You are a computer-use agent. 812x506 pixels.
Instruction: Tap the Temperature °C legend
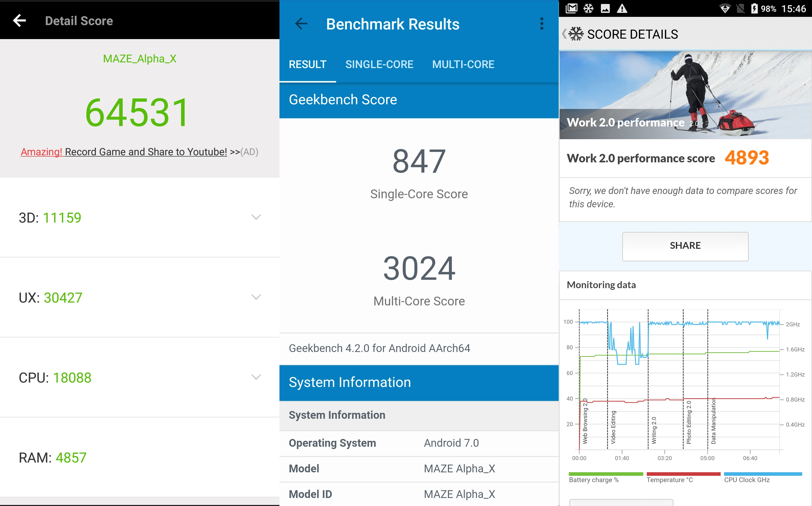click(x=683, y=478)
